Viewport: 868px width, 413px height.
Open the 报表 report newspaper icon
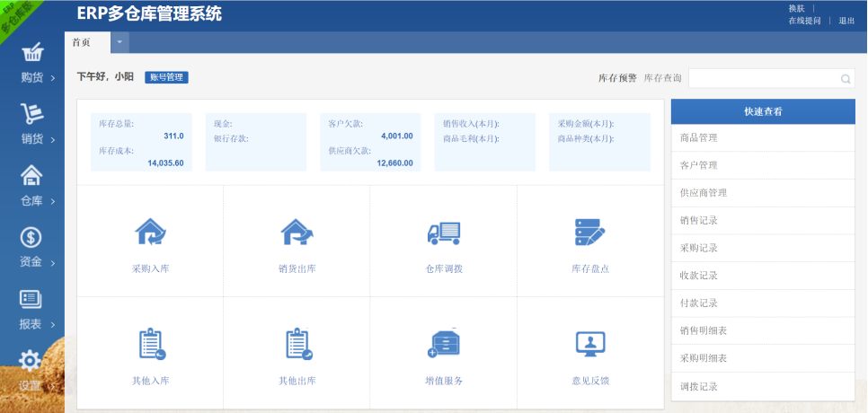point(31,299)
